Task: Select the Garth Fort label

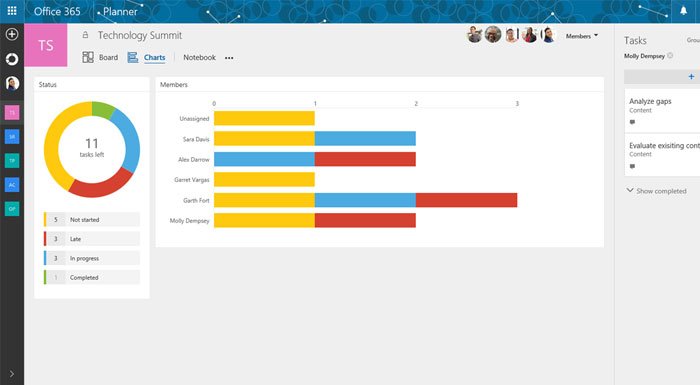Action: pyautogui.click(x=196, y=201)
